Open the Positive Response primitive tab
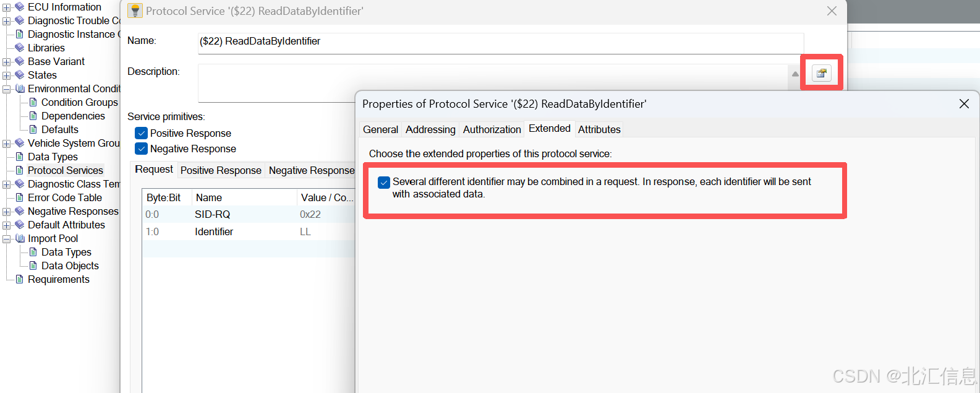 tap(221, 170)
